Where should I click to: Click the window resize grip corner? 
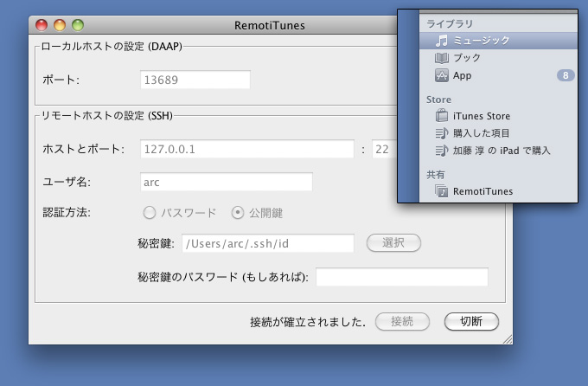tap(507, 339)
